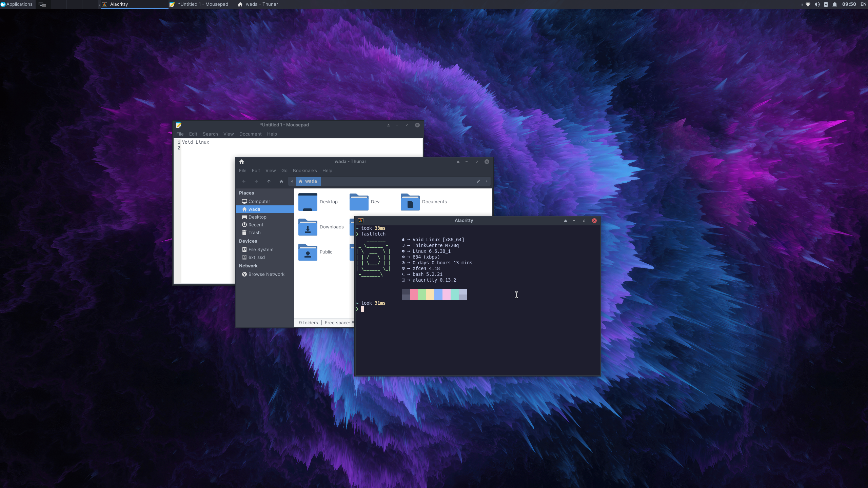Shade the Thunar window with the roll-up button

click(458, 162)
